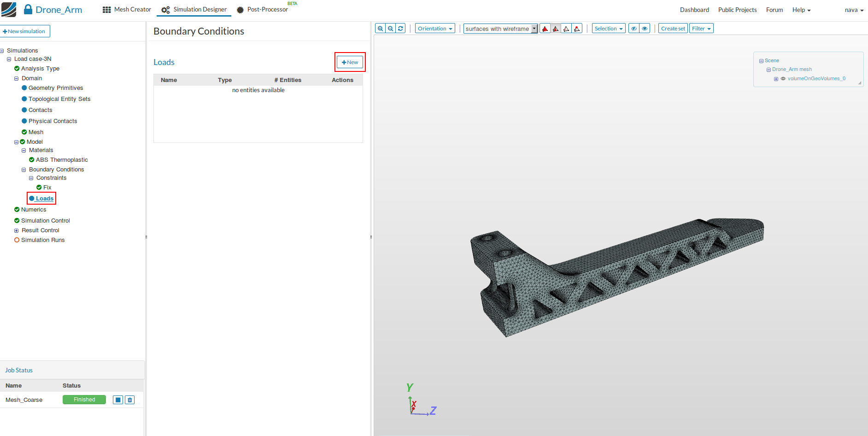Add a new load with New button
Screen dimensions: 868x436
point(350,62)
